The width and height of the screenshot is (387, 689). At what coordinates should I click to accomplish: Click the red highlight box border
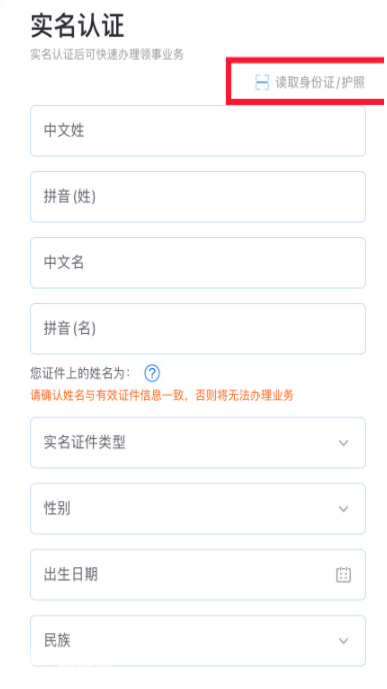228,81
